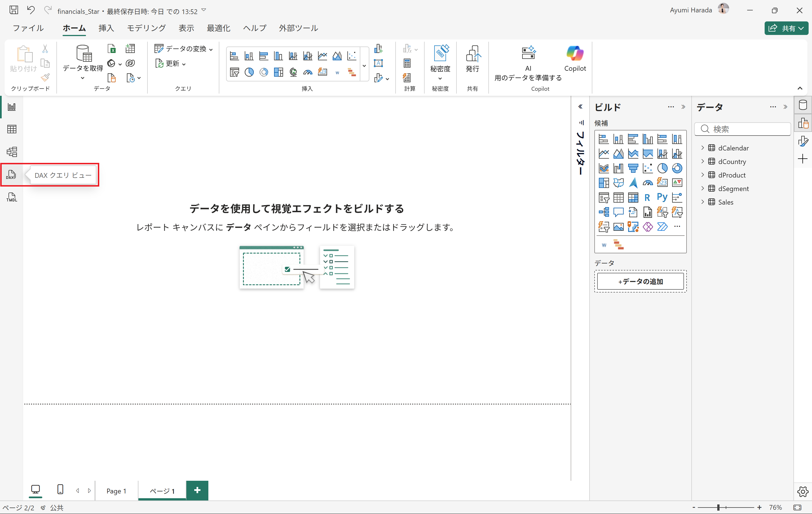Click the +データの追加 button
The height and width of the screenshot is (514, 812).
point(640,282)
